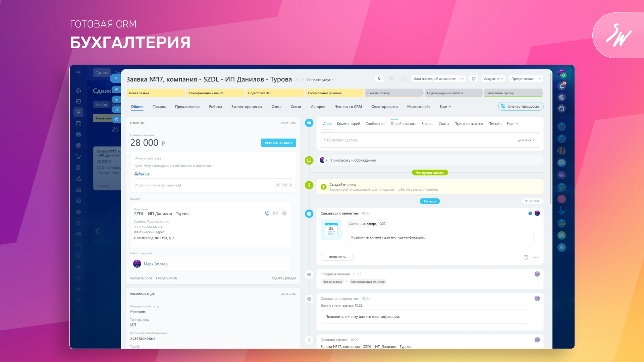644x362 pixels.
Task: Click the print icon on side strip
Action: [x=116, y=119]
